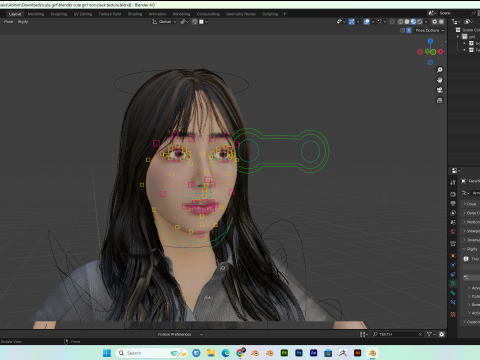Open the viewport shading options dropdown
The width and height of the screenshot is (480, 360).
point(426,22)
